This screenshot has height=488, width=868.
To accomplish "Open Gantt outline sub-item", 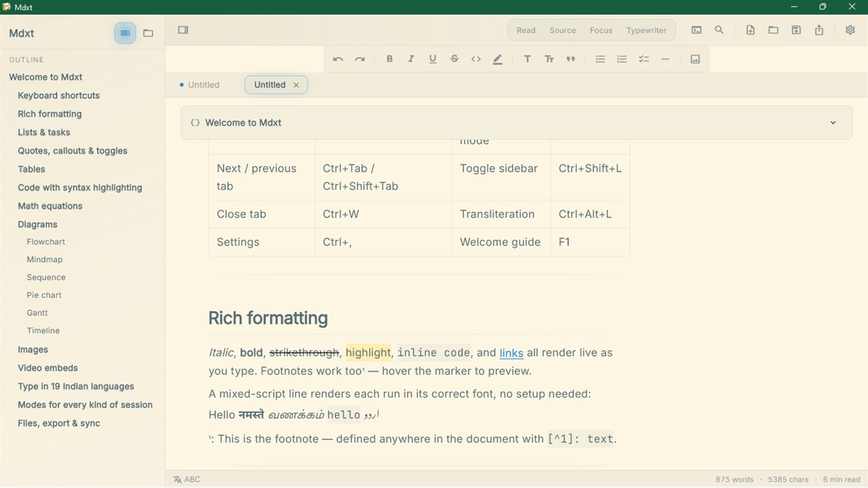I will pos(37,313).
